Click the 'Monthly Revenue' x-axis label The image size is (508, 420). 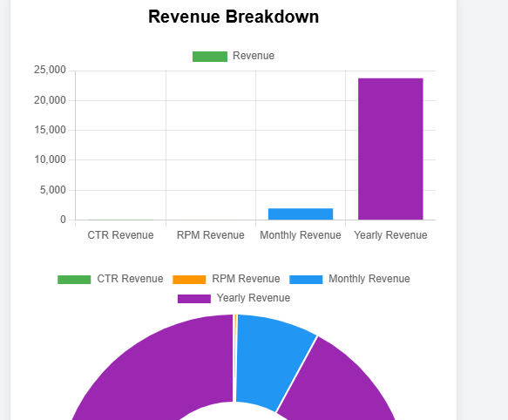(x=301, y=235)
